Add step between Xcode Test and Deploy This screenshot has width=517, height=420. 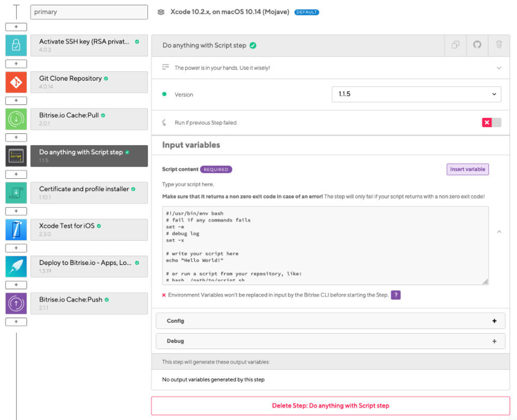[x=16, y=248]
